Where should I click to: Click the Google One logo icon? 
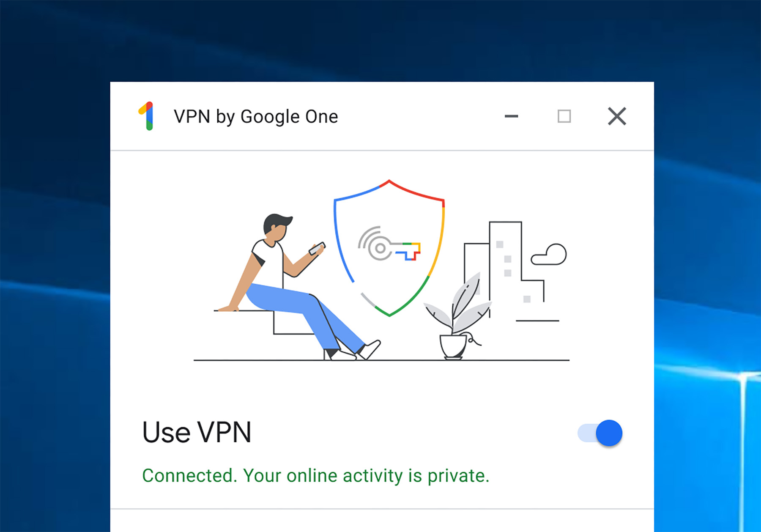146,116
